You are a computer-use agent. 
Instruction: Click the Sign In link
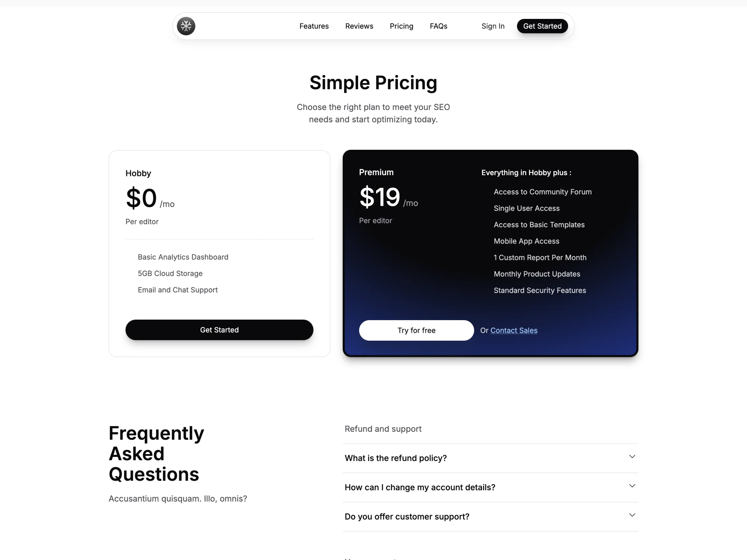tap(493, 26)
